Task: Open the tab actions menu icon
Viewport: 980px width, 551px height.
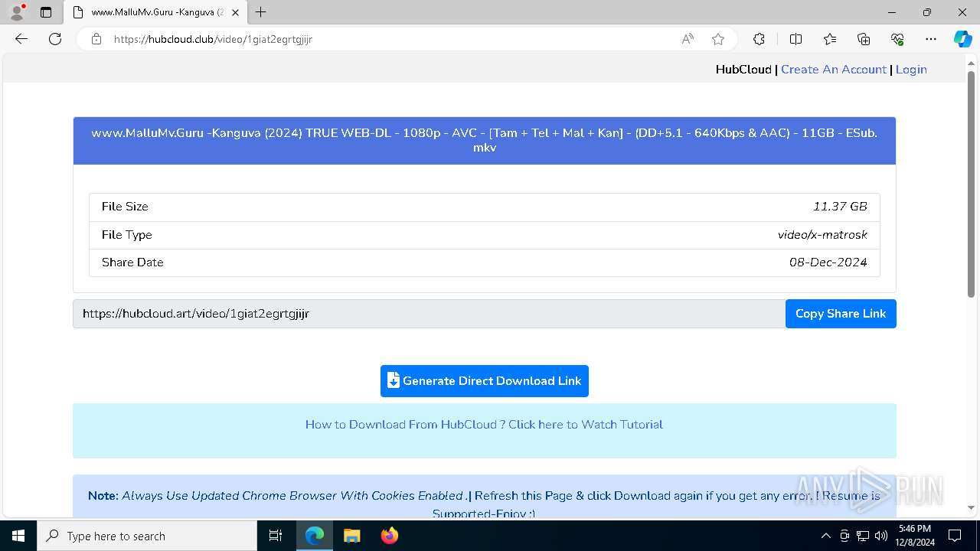Action: (x=46, y=12)
